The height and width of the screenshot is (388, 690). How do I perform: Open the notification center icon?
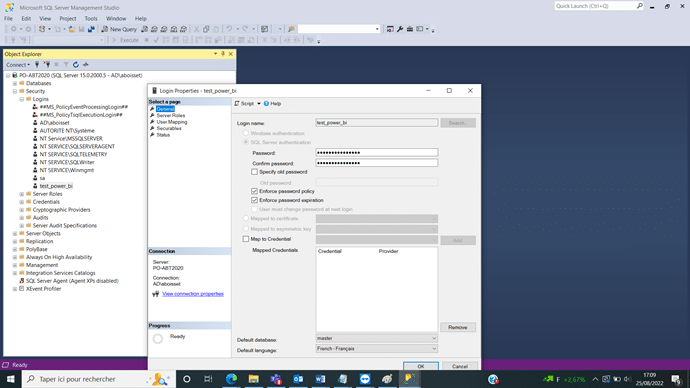(676, 379)
